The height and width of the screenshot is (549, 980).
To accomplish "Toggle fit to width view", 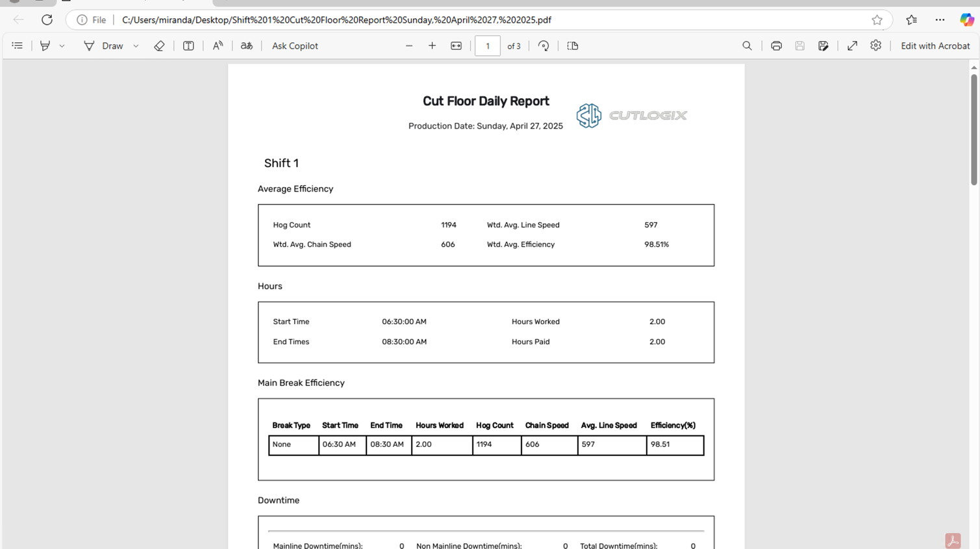I will click(457, 46).
